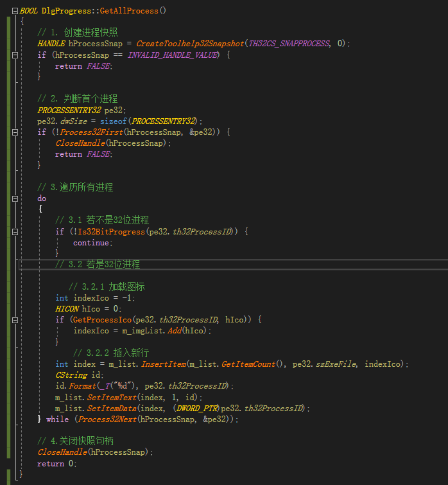
Task: Click the CreateToolhelp32Snapshot function call
Action: pyautogui.click(x=190, y=44)
